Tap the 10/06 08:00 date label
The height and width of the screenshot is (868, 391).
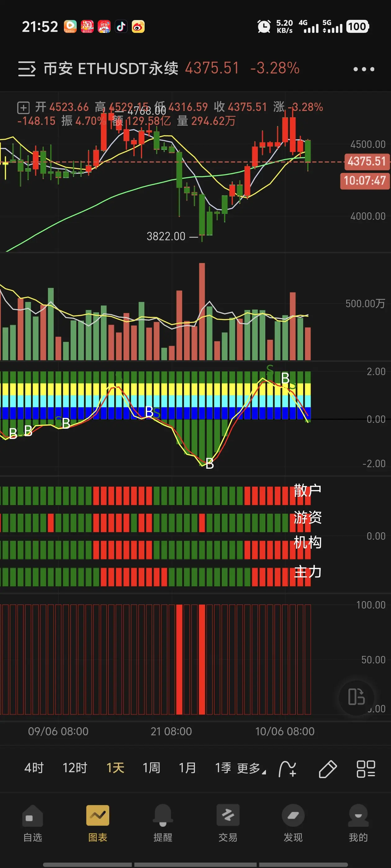(x=285, y=731)
